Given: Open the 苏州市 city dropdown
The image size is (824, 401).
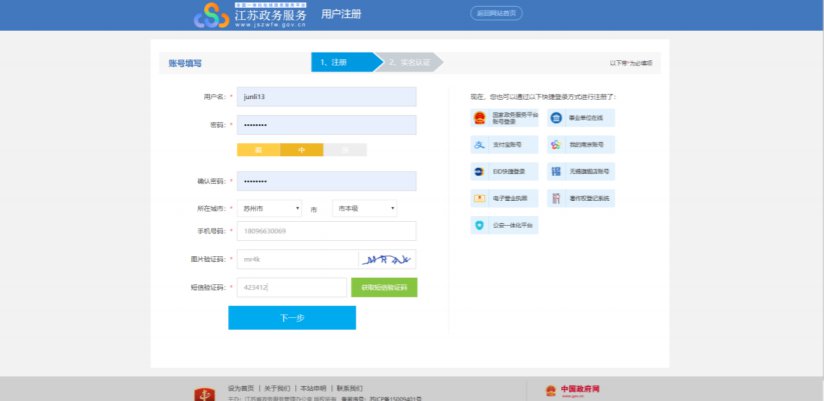Looking at the screenshot, I should coord(269,208).
